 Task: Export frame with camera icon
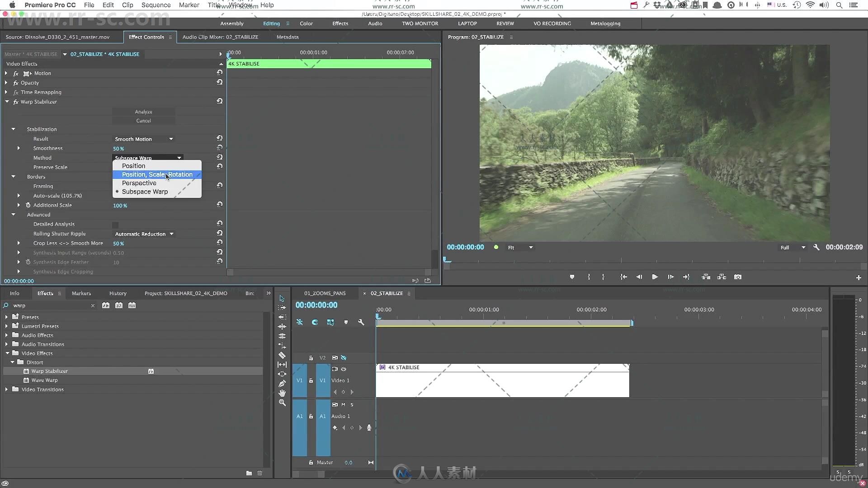(x=738, y=277)
